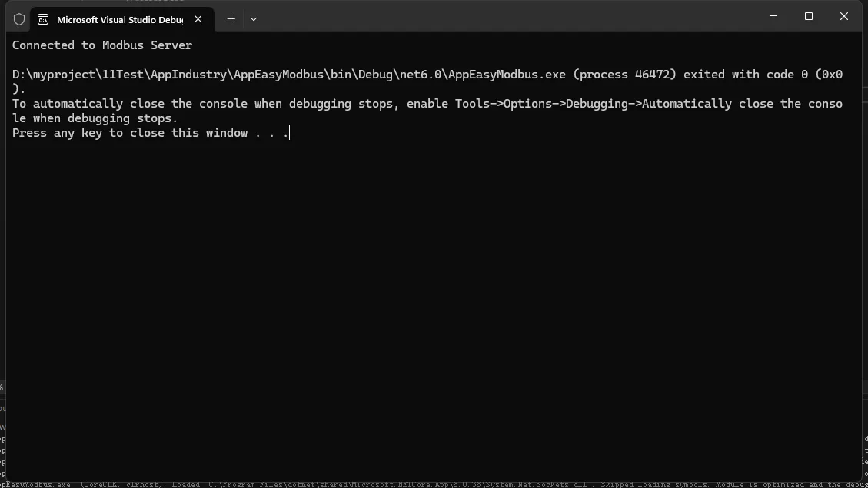
Task: Click the administrator shield icon in title bar
Action: tap(19, 19)
